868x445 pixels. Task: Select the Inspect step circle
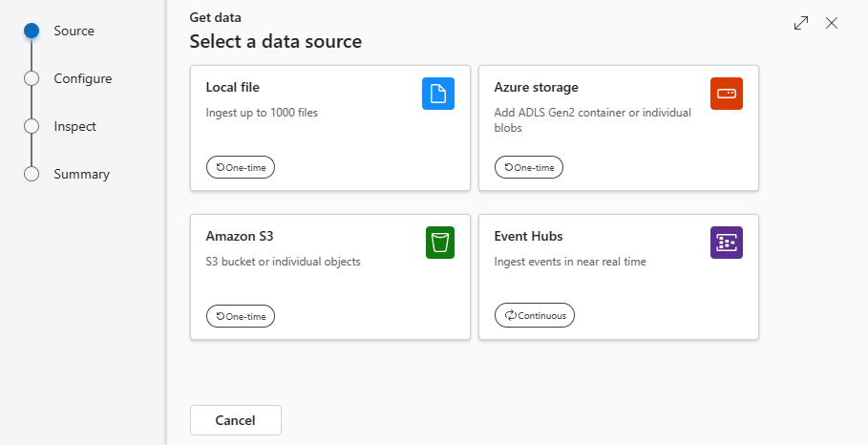click(32, 126)
